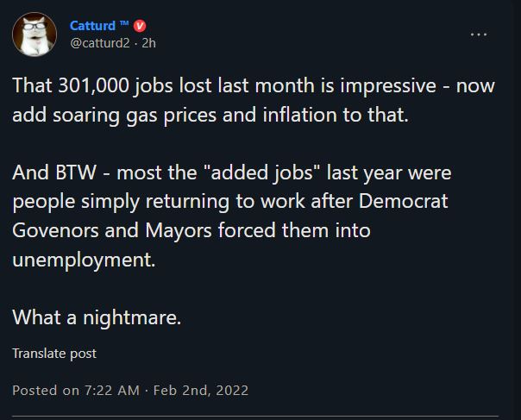521x420 pixels.
Task: Click the quoted "added jobs" text
Action: 262,172
